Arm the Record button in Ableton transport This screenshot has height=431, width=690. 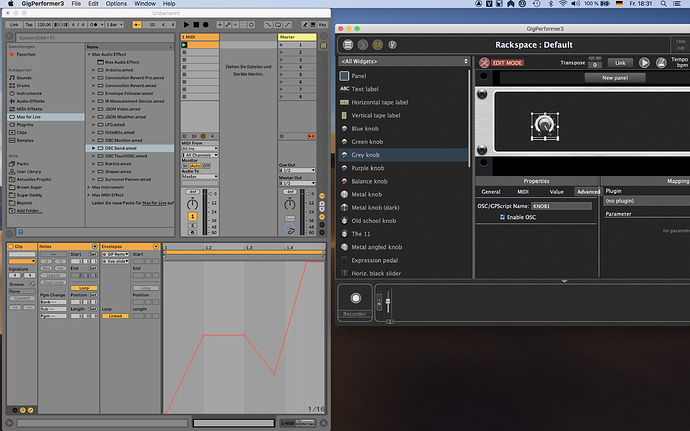(x=206, y=25)
